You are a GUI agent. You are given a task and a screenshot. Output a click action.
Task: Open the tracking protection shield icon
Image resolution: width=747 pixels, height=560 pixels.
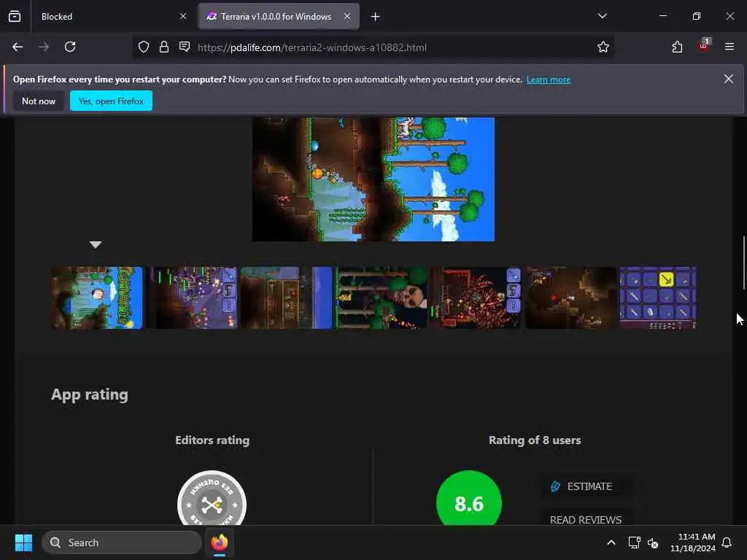[x=144, y=47]
